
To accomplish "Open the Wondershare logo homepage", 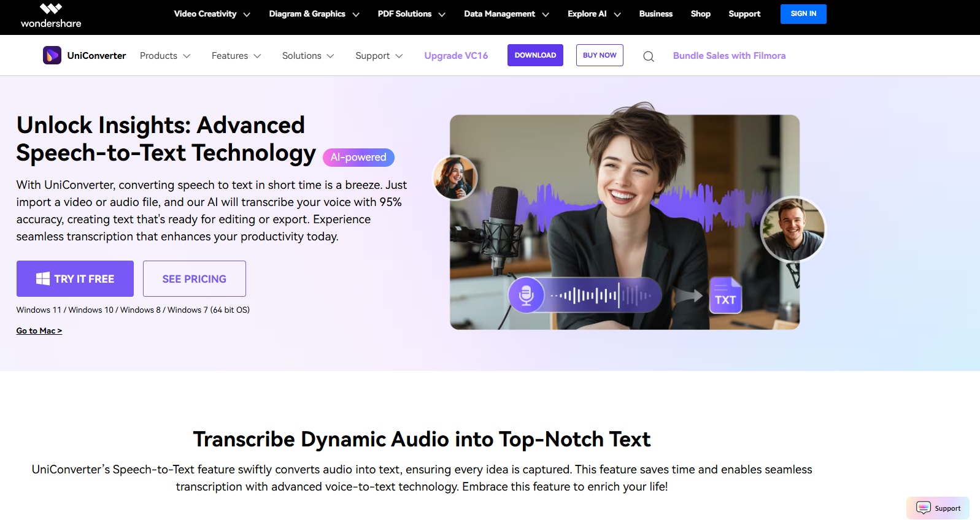I will 51,16.
